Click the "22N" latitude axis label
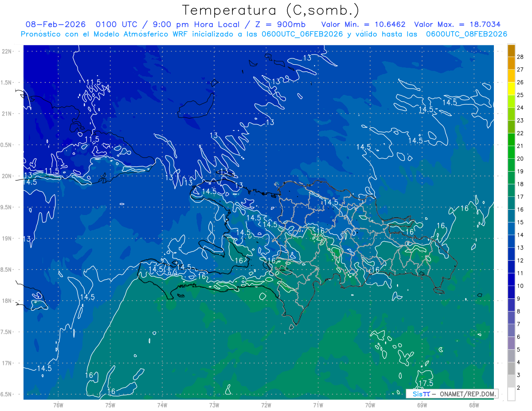 click(x=7, y=51)
